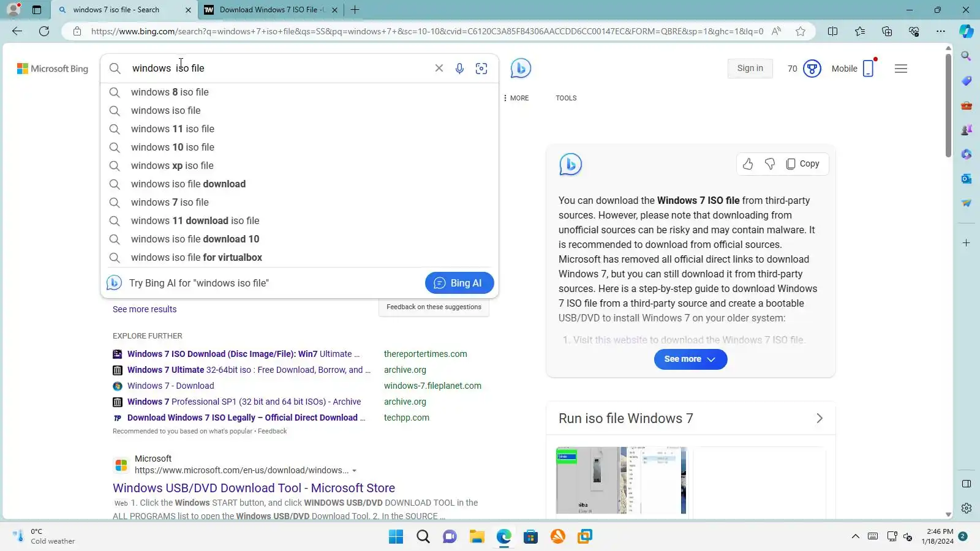Open Bing Chat icon beside search box
This screenshot has width=980, height=551.
click(x=521, y=68)
